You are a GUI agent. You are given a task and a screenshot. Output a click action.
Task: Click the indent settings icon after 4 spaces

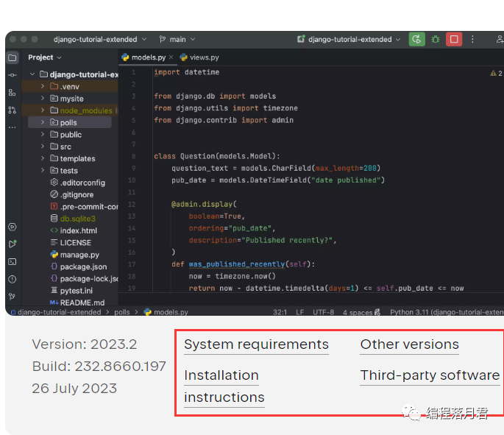377,312
